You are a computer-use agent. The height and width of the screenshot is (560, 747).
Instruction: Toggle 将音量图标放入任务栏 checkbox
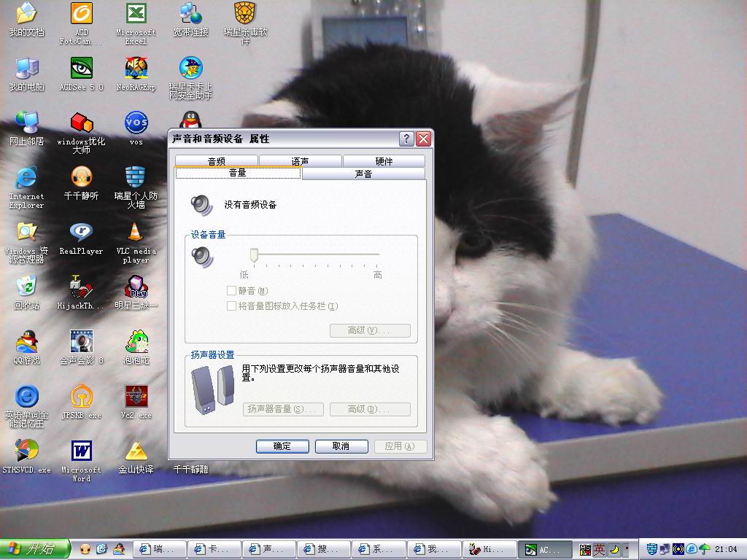pos(231,306)
